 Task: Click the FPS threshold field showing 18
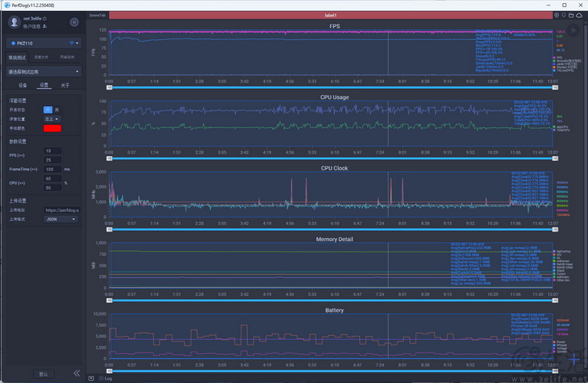[53, 151]
